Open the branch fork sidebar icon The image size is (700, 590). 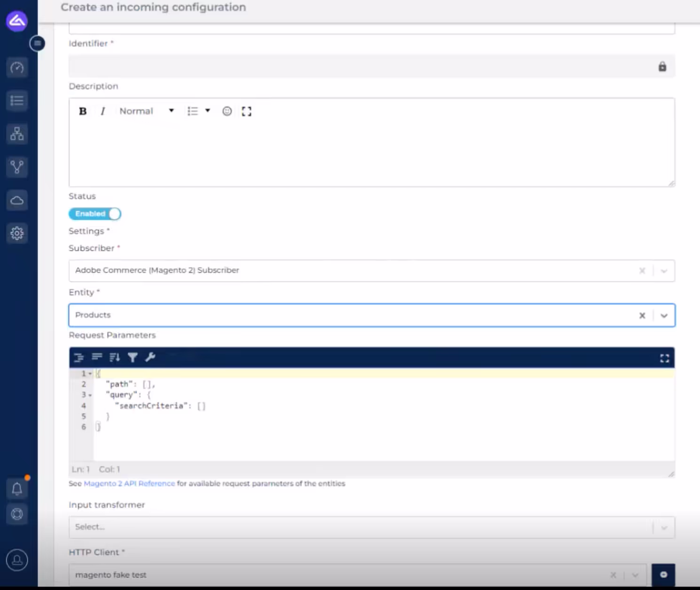click(x=17, y=167)
